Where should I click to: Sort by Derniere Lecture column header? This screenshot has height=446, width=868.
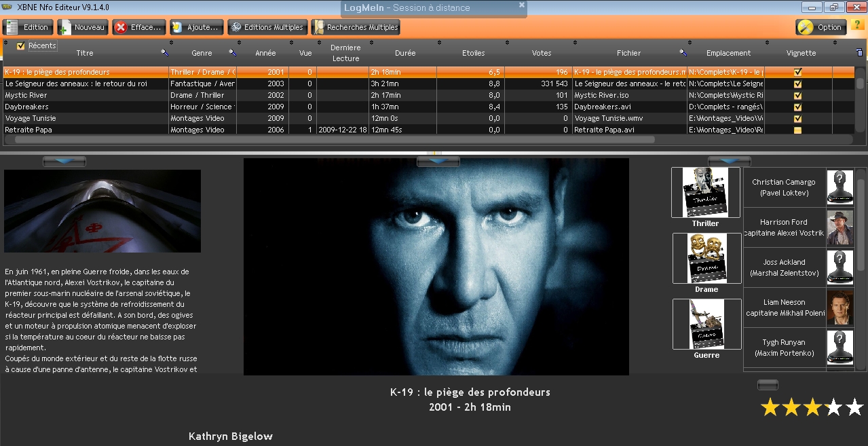click(345, 53)
